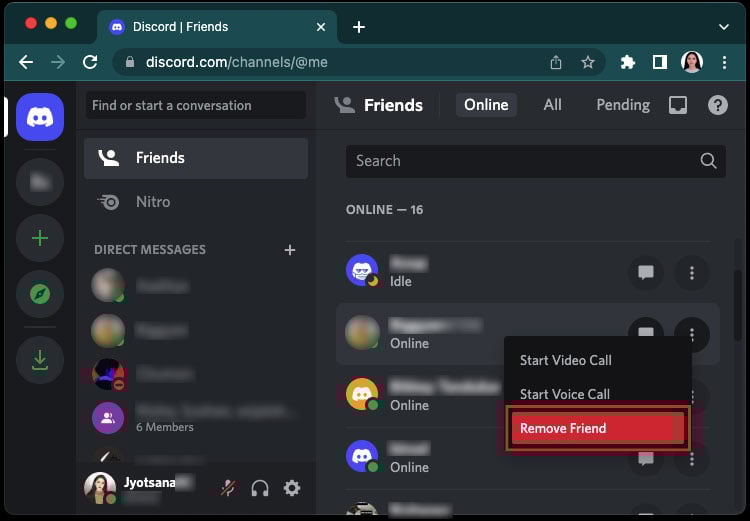Open Discord home via logo icon

(x=40, y=117)
